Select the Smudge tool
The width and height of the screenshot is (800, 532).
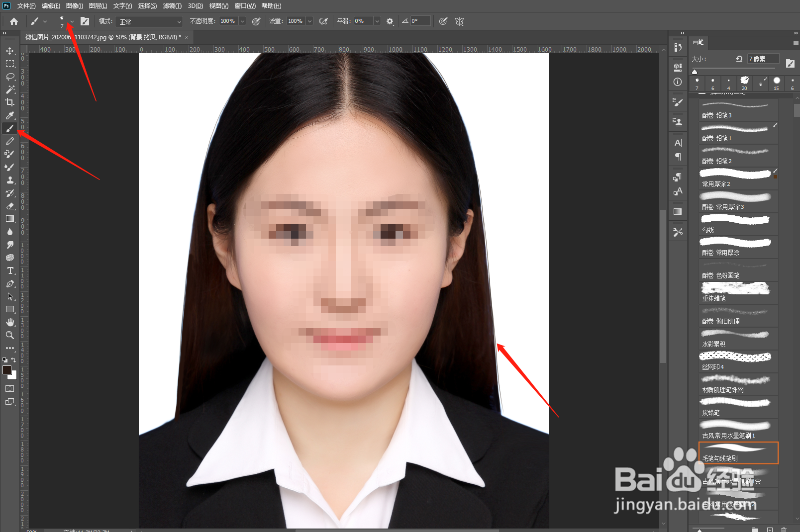[x=10, y=245]
